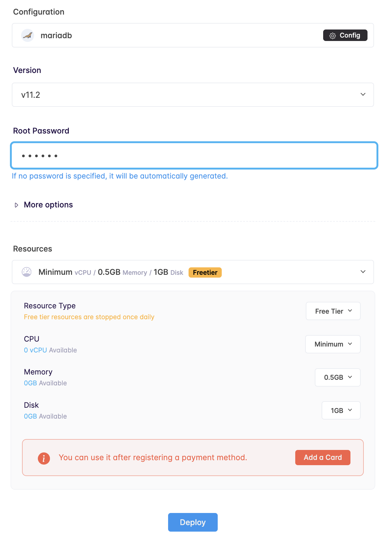392x549 pixels.
Task: Expand the More options section
Action: click(x=48, y=205)
